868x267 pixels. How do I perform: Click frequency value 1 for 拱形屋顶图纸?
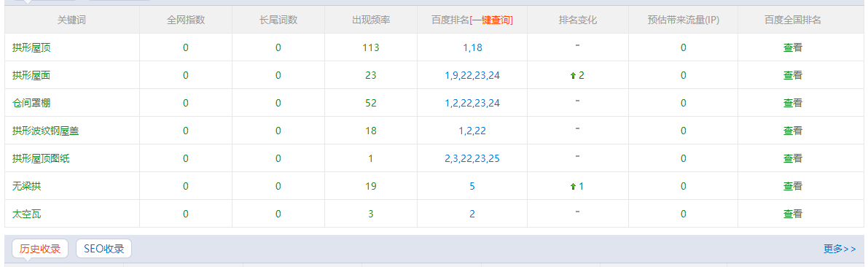[x=371, y=158]
